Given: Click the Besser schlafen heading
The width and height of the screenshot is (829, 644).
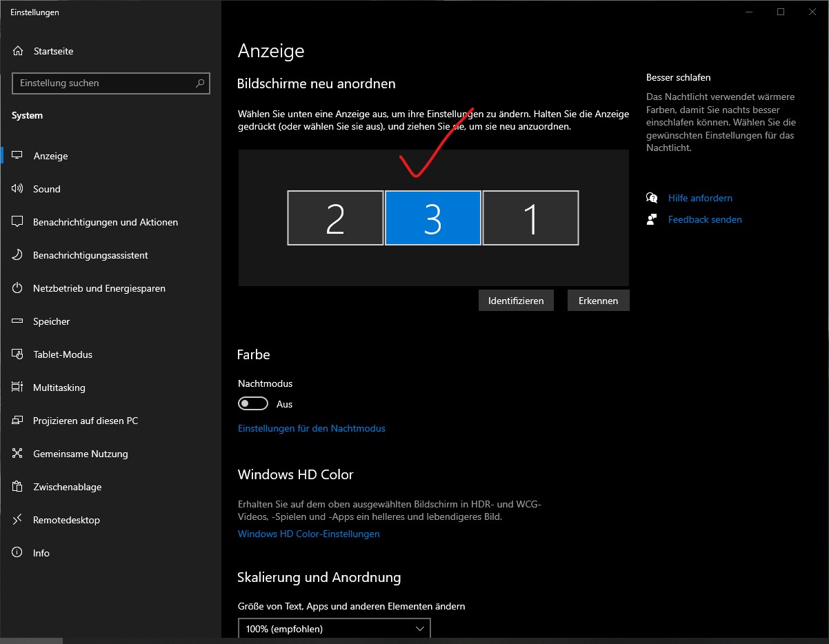Looking at the screenshot, I should coord(678,77).
